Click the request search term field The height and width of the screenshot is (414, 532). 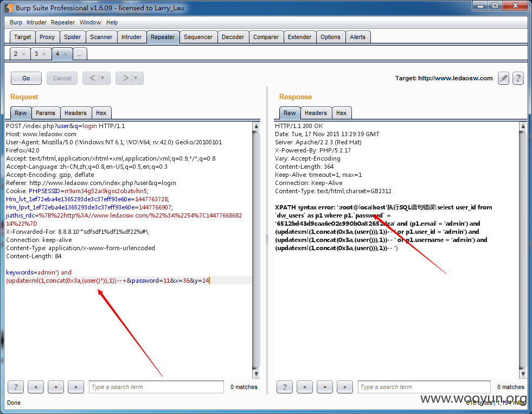click(156, 387)
